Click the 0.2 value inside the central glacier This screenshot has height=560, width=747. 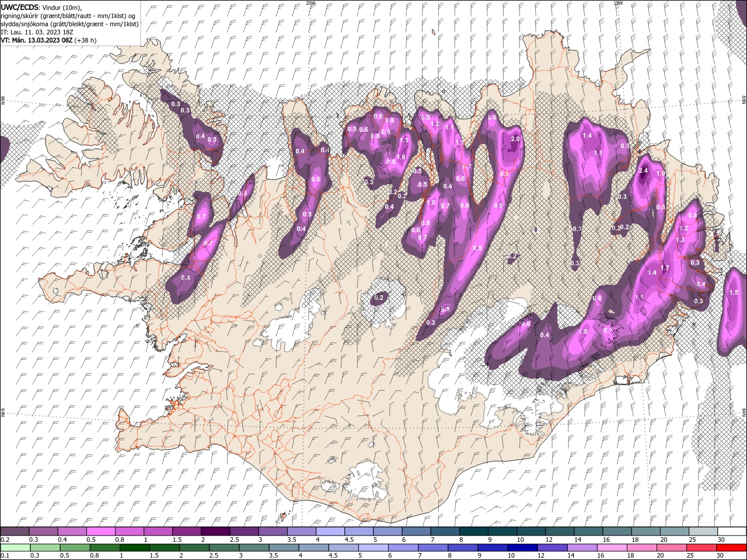pyautogui.click(x=379, y=298)
